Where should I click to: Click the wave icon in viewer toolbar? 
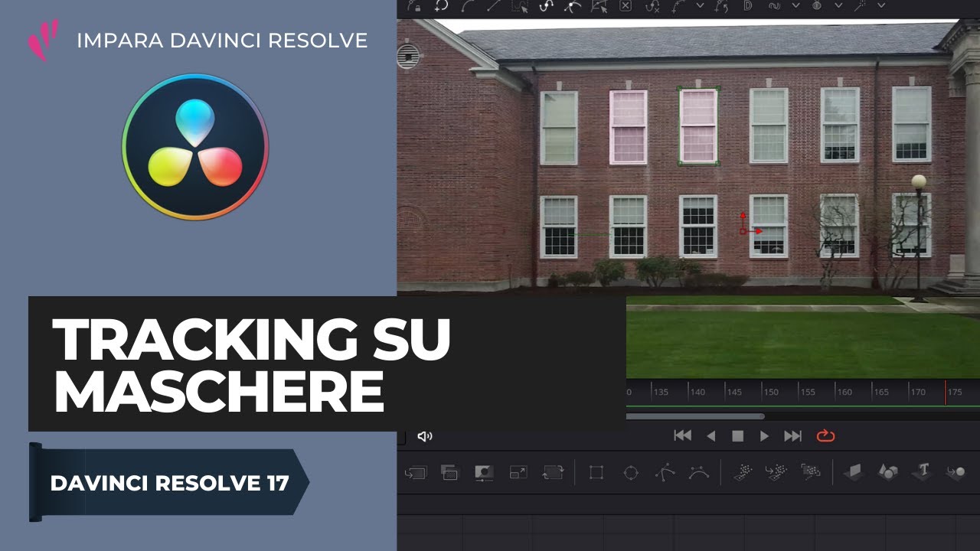(x=774, y=5)
